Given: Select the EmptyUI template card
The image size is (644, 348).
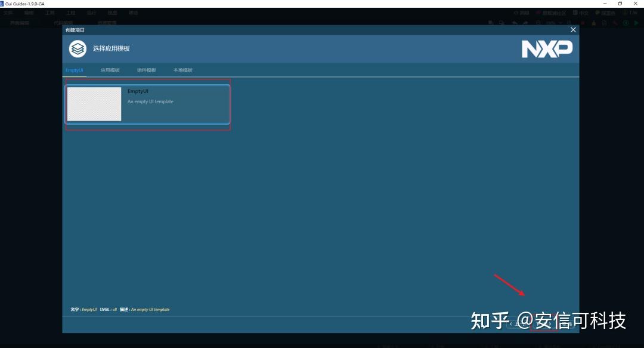Looking at the screenshot, I should pos(147,104).
